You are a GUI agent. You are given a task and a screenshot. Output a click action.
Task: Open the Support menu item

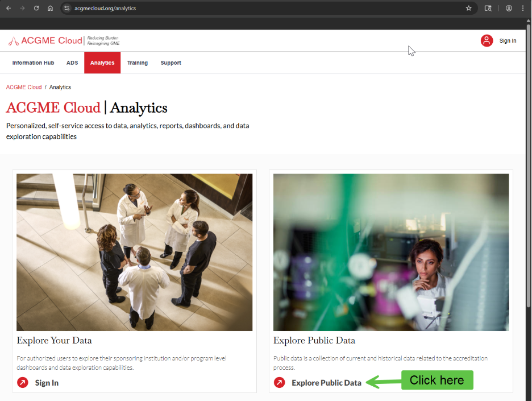[x=171, y=63]
